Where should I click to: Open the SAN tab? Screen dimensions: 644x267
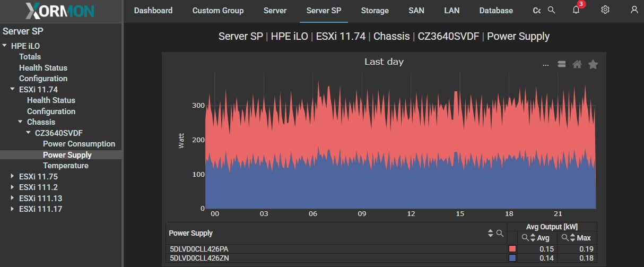(x=416, y=11)
